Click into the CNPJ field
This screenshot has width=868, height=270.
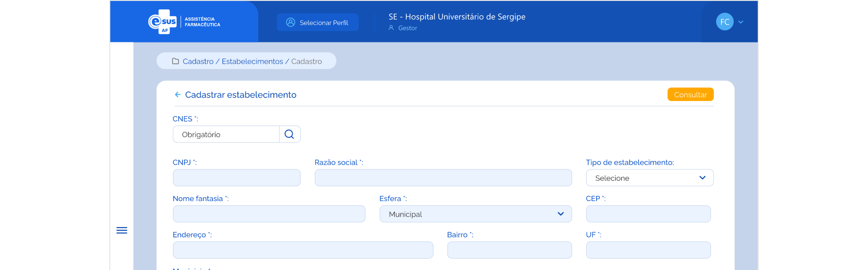click(237, 178)
